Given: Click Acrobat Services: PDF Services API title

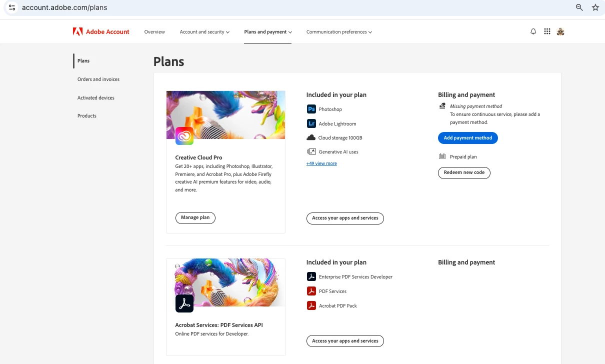Looking at the screenshot, I should coord(219,325).
